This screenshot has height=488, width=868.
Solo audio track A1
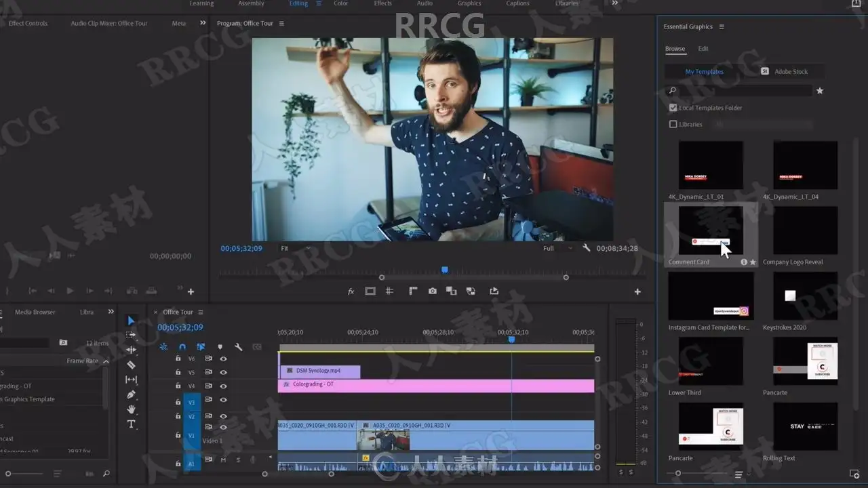coord(238,460)
